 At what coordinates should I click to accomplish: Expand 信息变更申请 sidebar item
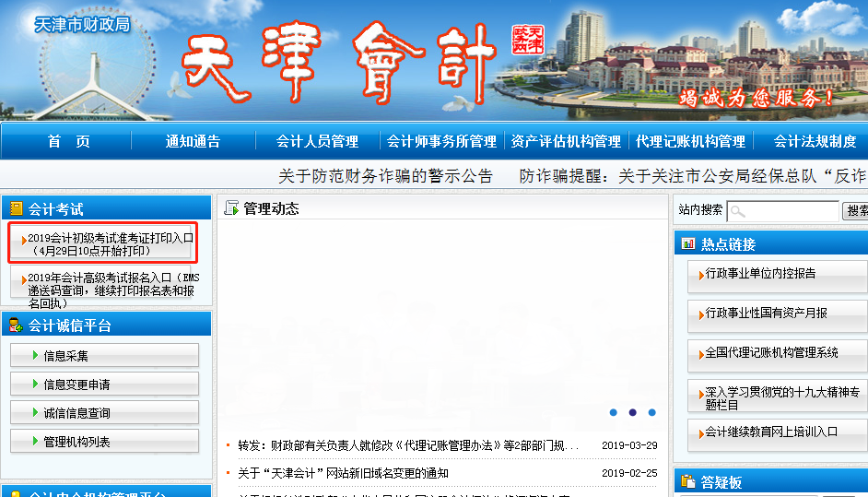pos(104,384)
